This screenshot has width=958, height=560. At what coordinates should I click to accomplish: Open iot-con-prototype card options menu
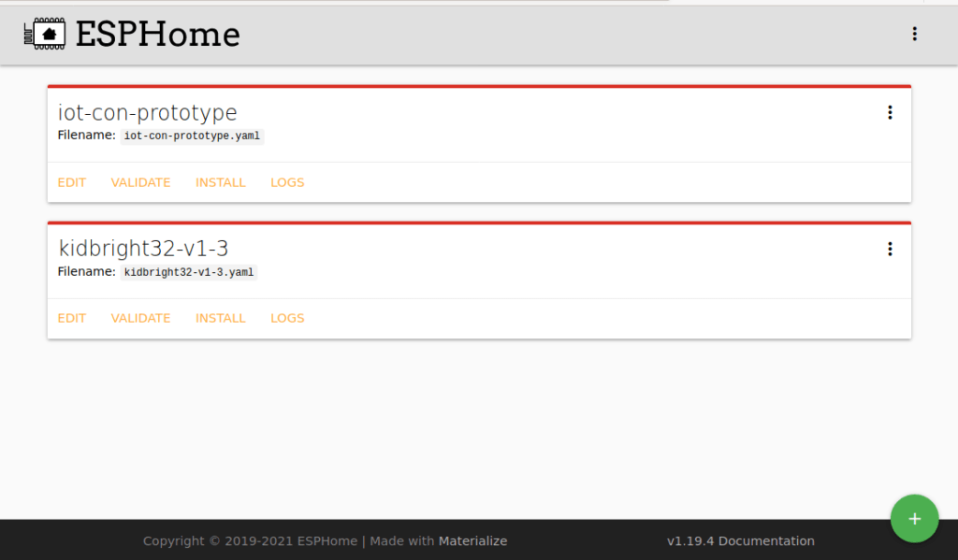891,112
